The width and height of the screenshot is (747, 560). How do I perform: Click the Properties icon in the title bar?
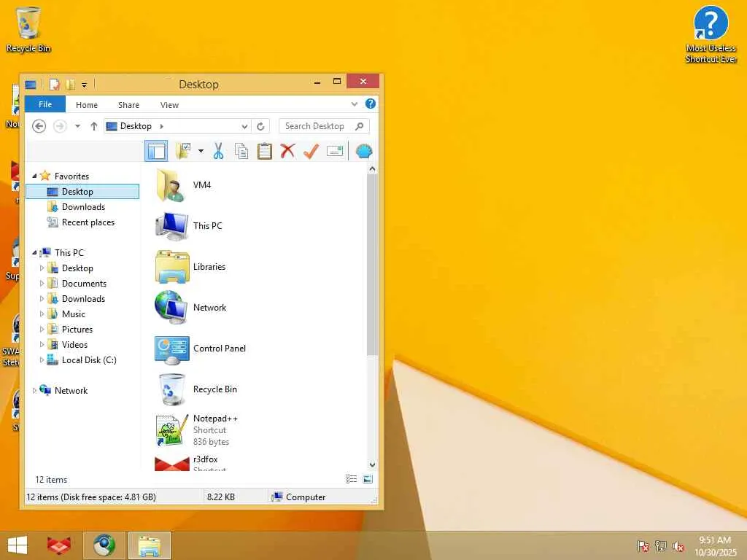pyautogui.click(x=55, y=85)
